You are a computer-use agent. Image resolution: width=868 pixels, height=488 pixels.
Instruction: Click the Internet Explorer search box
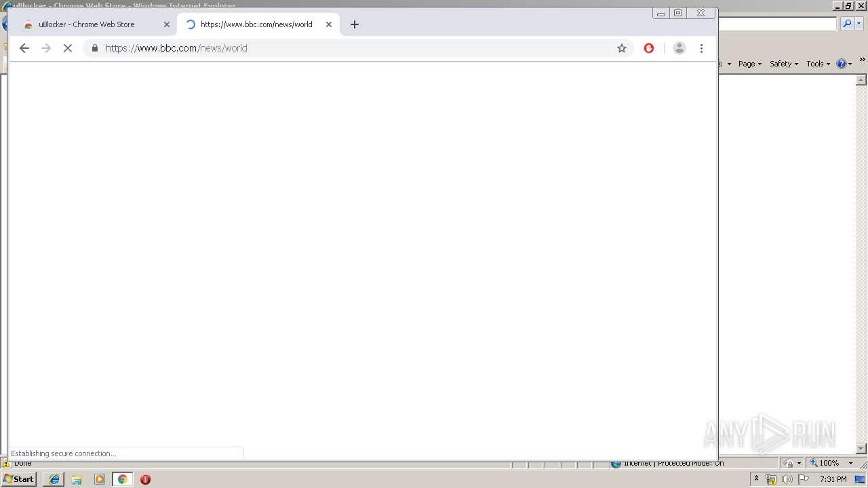tap(778, 24)
